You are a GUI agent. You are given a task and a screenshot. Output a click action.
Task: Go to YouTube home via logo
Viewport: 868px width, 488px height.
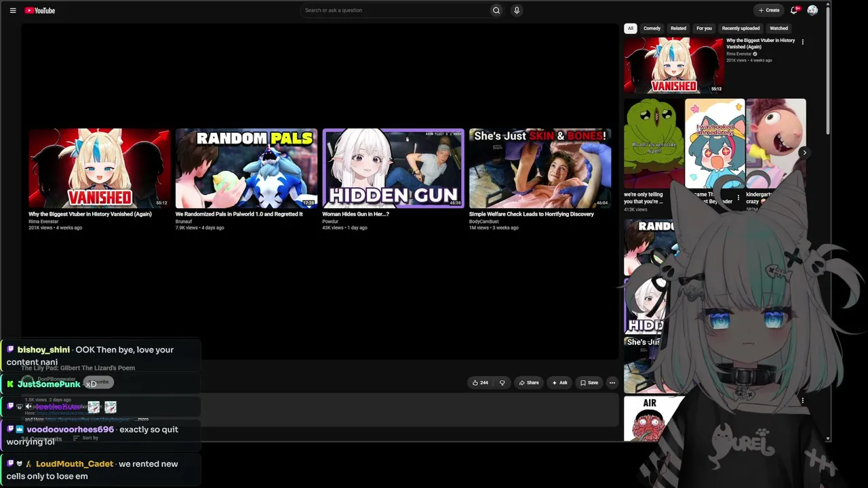pos(40,10)
